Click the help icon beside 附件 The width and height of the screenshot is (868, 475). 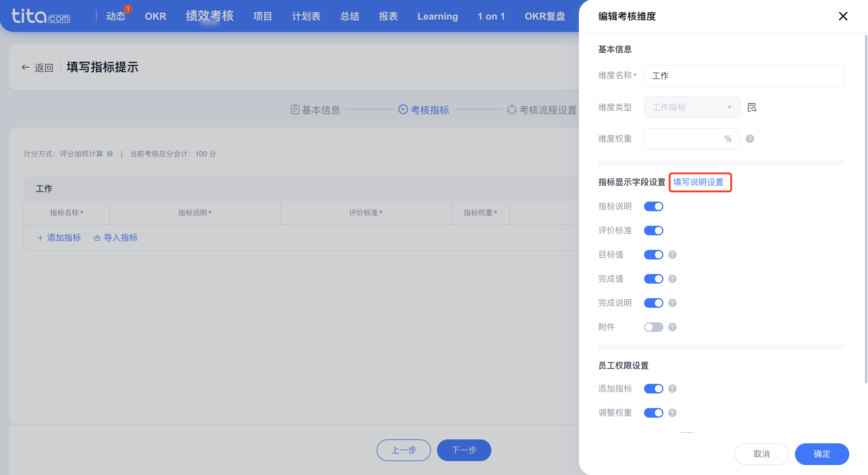[672, 327]
